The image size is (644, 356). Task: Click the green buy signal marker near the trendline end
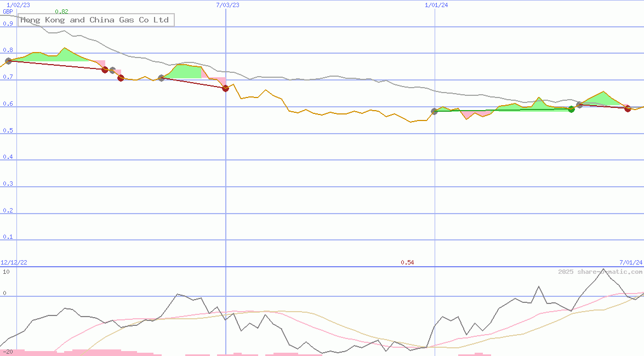point(571,109)
